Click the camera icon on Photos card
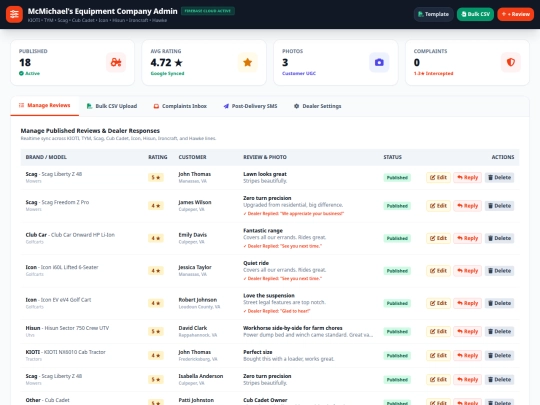This screenshot has width=540, height=405. point(379,62)
